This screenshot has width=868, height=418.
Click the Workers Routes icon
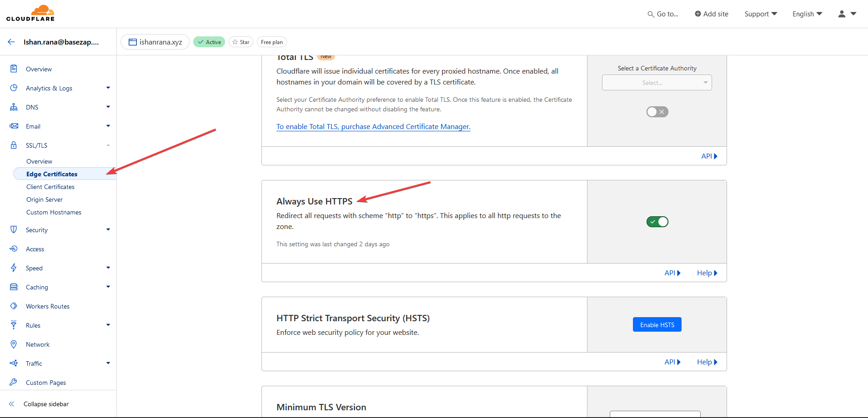[x=14, y=306]
